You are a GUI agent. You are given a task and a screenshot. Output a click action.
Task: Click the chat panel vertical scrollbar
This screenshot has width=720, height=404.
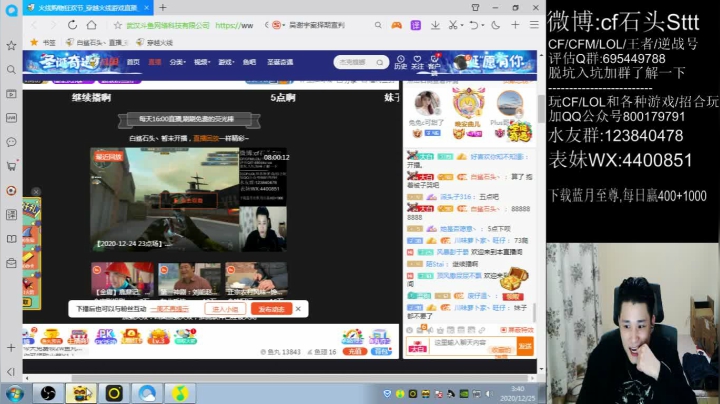tap(534, 313)
